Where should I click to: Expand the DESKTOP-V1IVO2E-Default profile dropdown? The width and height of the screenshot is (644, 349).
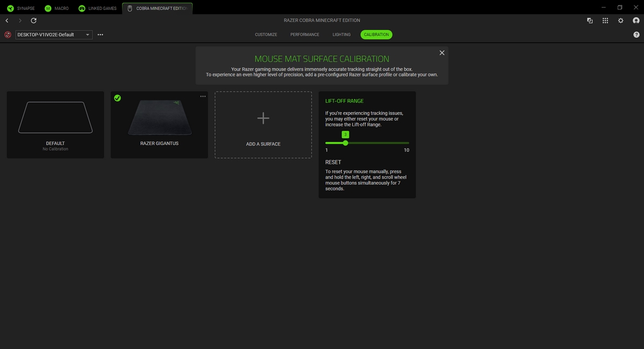click(x=54, y=35)
